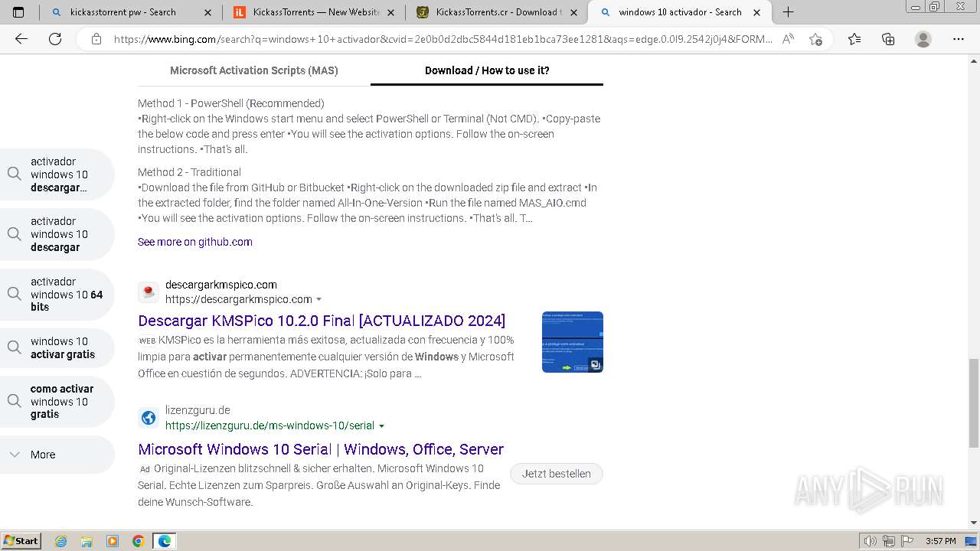
Task: Click the Jetzt bestellen button
Action: (557, 474)
